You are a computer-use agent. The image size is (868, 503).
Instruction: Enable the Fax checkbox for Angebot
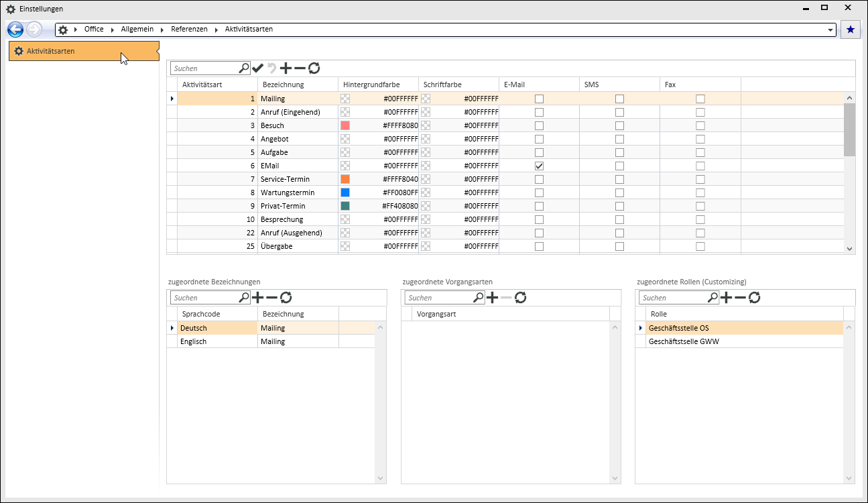[700, 139]
